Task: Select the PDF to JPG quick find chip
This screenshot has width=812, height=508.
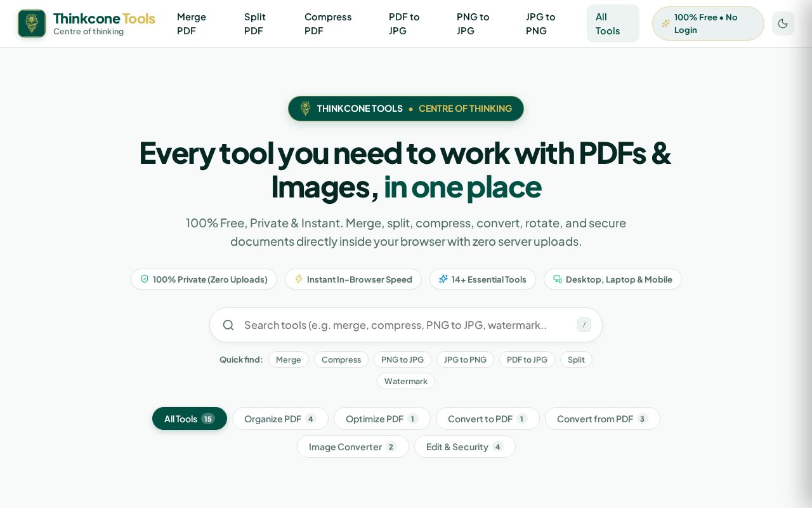Action: coord(527,359)
